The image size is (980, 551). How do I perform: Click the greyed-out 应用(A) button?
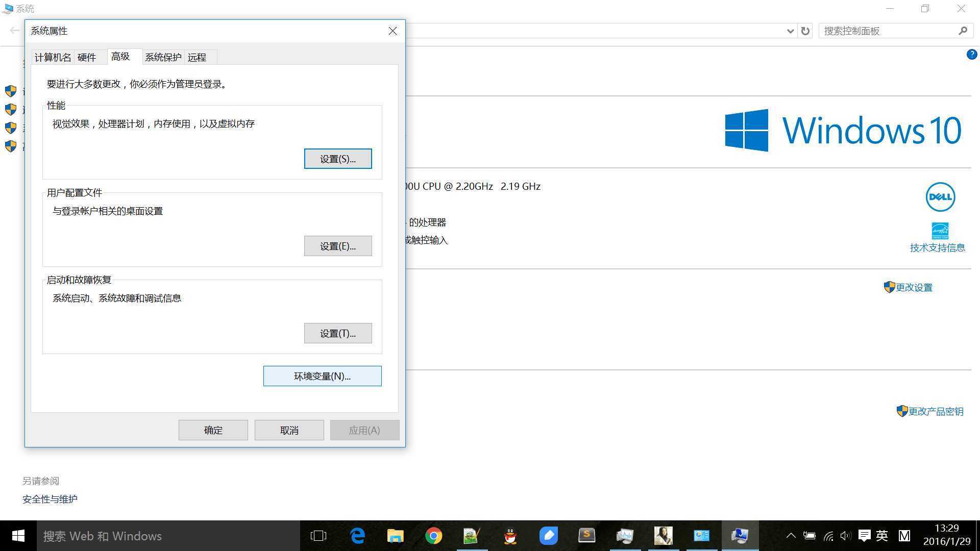tap(365, 430)
